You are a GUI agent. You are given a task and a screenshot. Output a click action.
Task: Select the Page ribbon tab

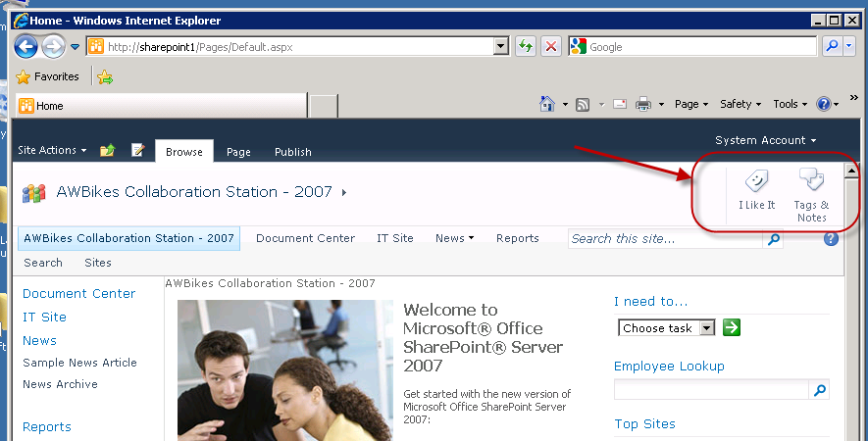(x=238, y=152)
